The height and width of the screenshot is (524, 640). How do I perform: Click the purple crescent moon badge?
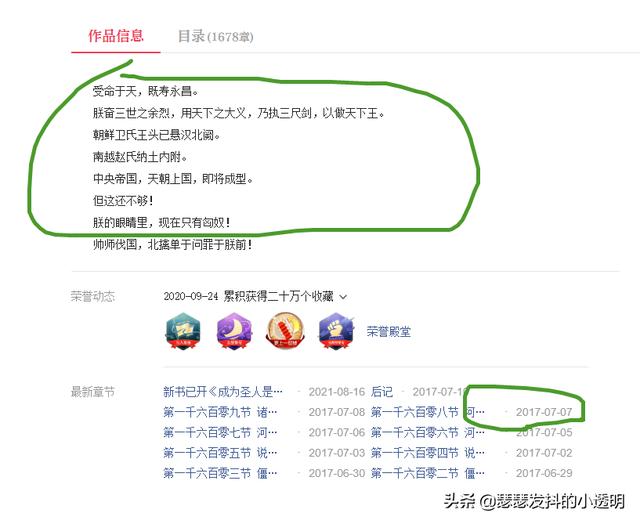tap(234, 331)
